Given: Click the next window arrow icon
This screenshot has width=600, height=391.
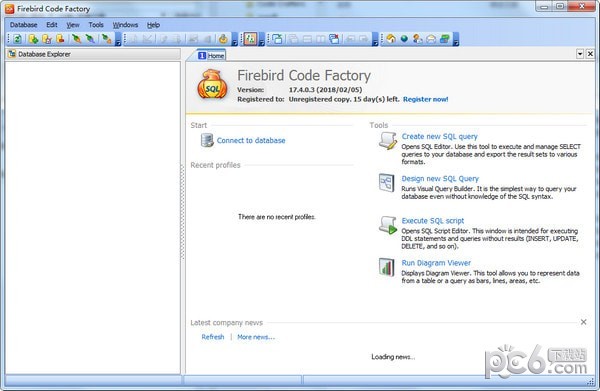Looking at the screenshot, I should click(364, 39).
